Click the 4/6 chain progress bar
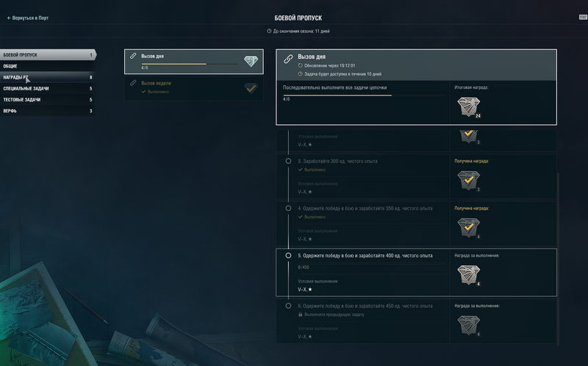This screenshot has height=366, width=588. coord(364,96)
